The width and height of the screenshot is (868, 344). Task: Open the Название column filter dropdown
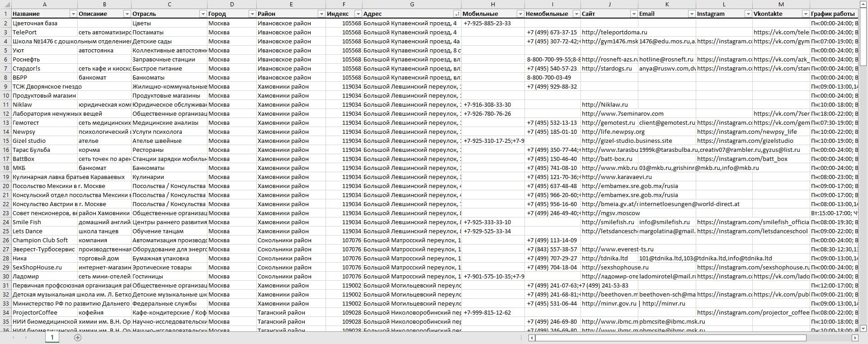click(74, 14)
